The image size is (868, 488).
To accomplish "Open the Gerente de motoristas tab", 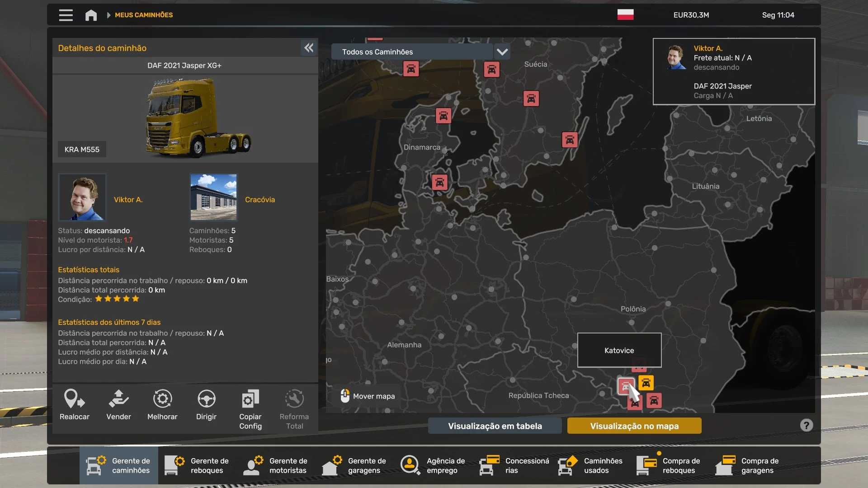I will click(x=276, y=466).
